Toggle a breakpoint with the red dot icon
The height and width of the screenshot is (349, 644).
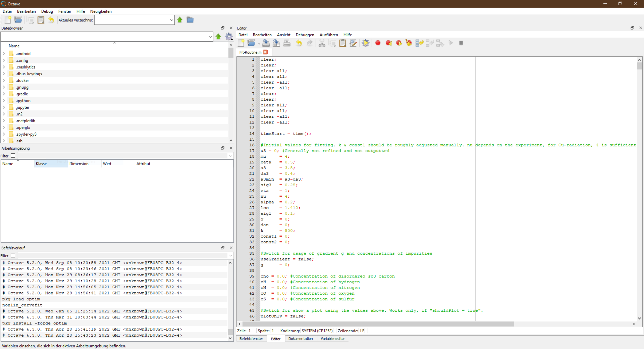click(378, 43)
